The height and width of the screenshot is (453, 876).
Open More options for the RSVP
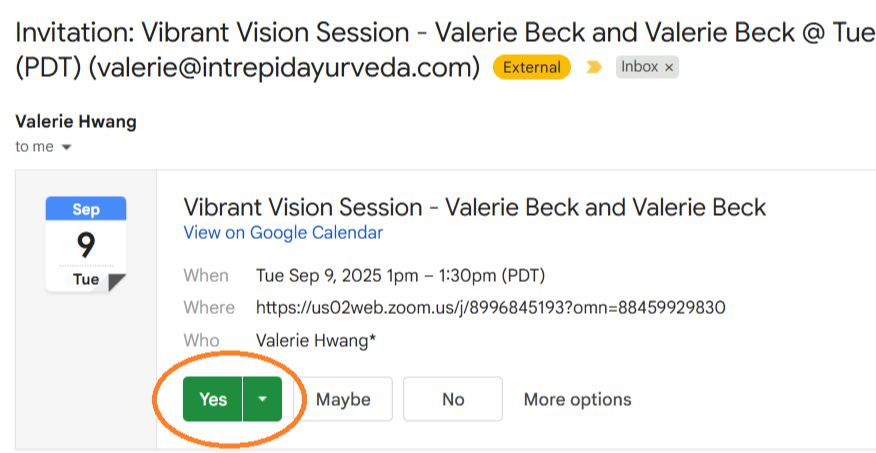[577, 399]
